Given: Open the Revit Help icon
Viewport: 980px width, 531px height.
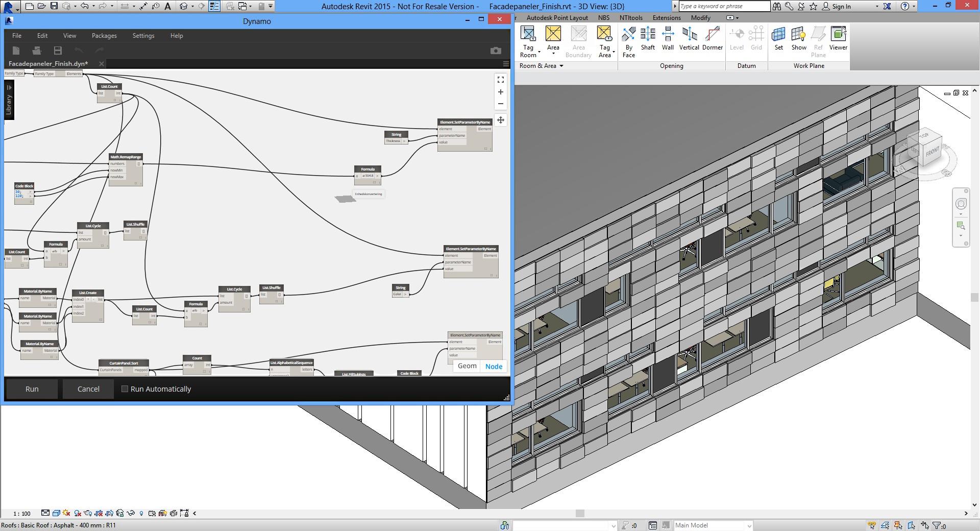Looking at the screenshot, I should [x=905, y=6].
